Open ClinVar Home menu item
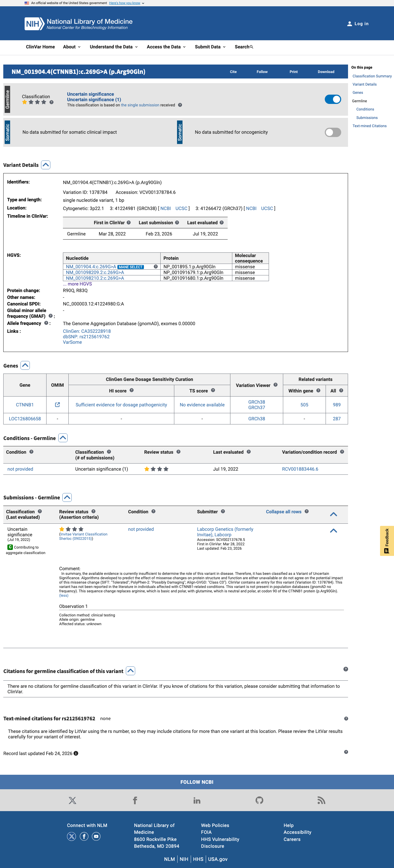This screenshot has height=868, width=394. pyautogui.click(x=40, y=47)
